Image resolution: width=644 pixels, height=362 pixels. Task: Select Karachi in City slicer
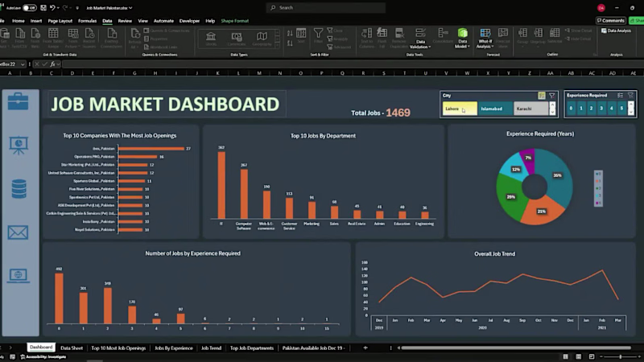[x=530, y=109]
